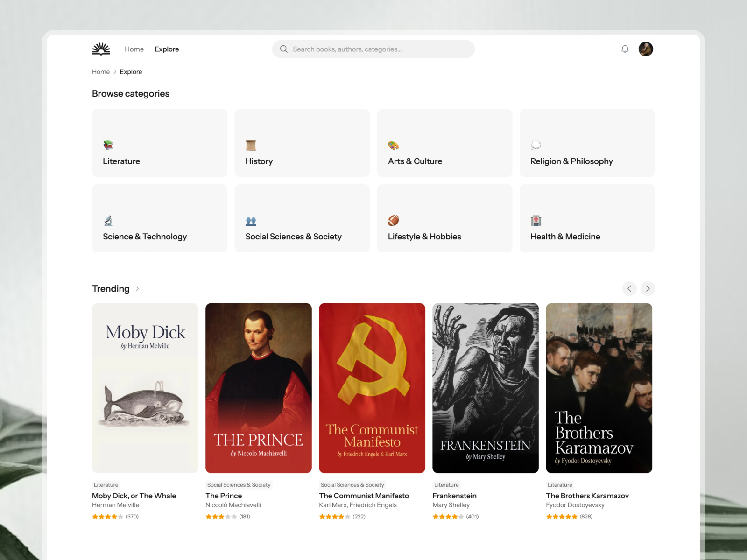Click the search magnifier icon
This screenshot has width=747, height=560.
click(283, 49)
